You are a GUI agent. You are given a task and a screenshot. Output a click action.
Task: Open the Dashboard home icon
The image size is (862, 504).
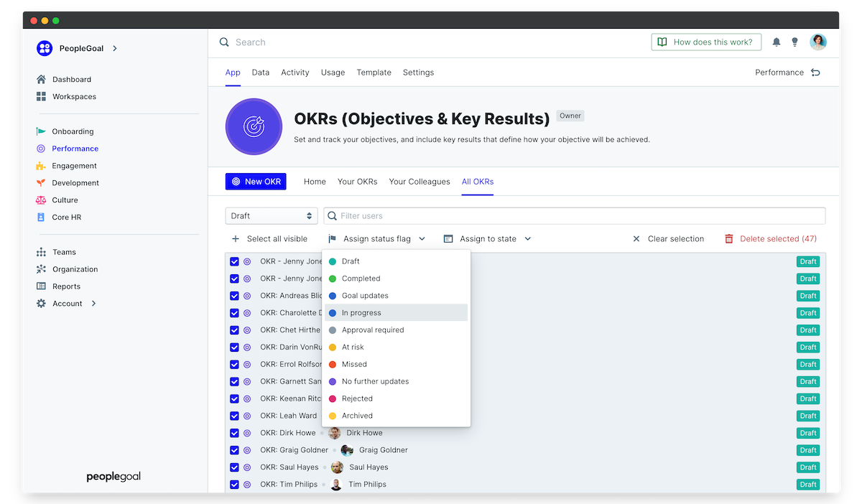(41, 80)
